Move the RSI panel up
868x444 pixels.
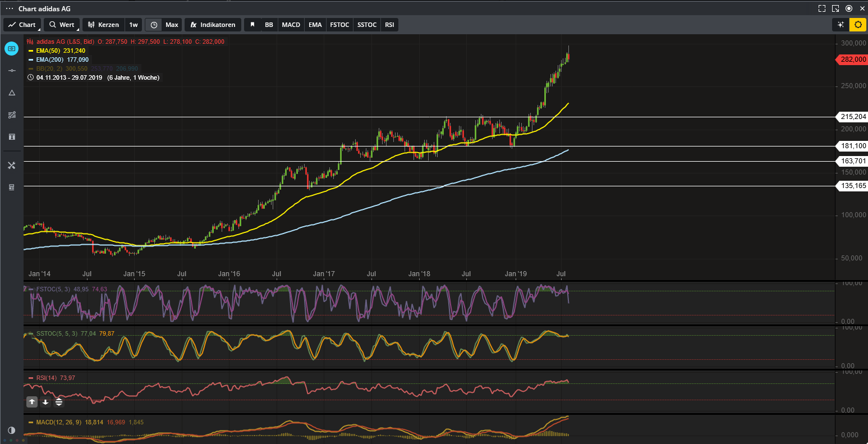point(32,402)
